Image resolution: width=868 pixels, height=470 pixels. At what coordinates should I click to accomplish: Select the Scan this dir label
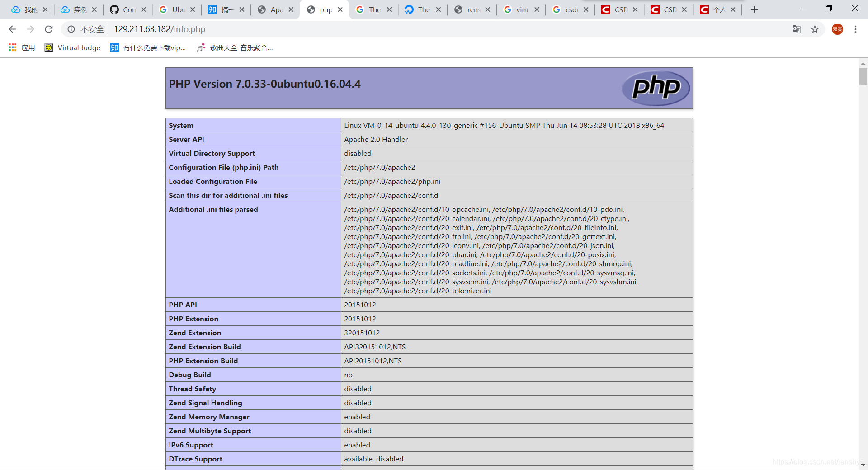tap(228, 196)
